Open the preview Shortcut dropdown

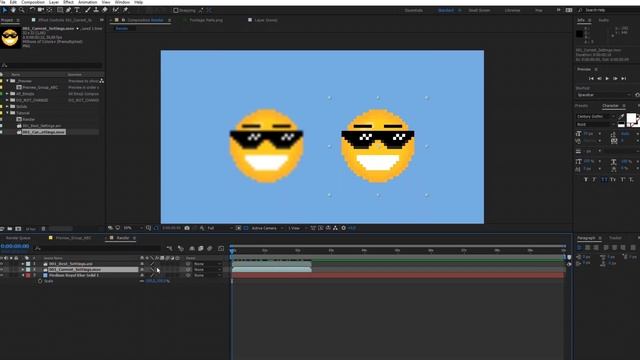coord(603,95)
